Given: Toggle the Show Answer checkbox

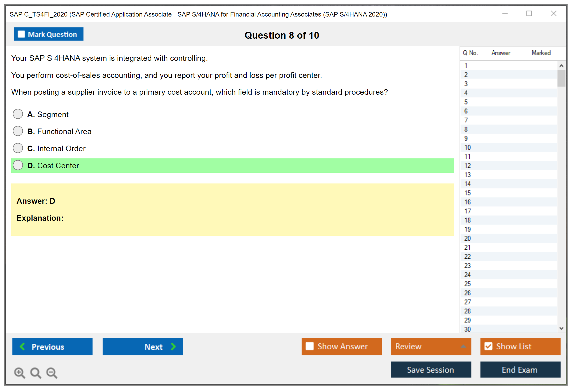Looking at the screenshot, I should 310,346.
